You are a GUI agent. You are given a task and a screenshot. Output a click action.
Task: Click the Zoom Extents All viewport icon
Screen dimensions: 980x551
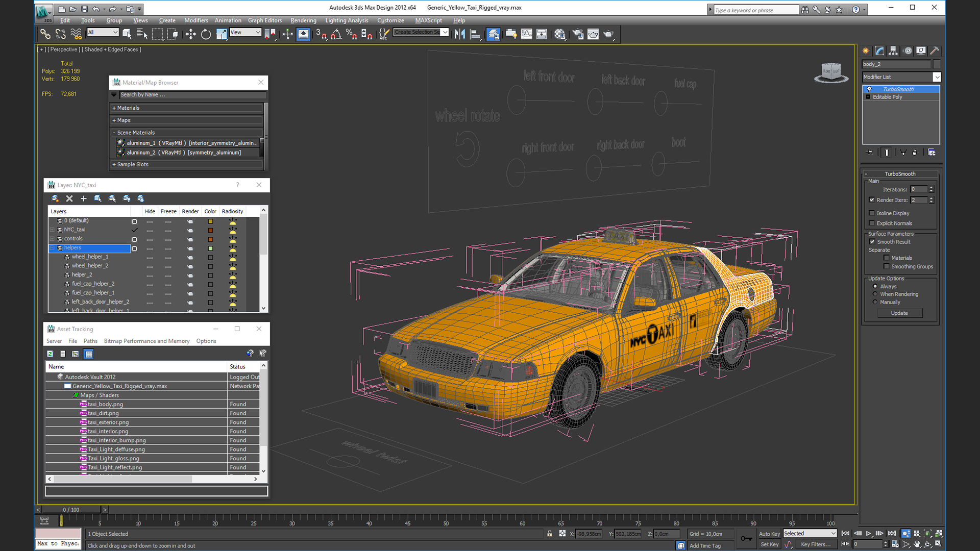(939, 534)
